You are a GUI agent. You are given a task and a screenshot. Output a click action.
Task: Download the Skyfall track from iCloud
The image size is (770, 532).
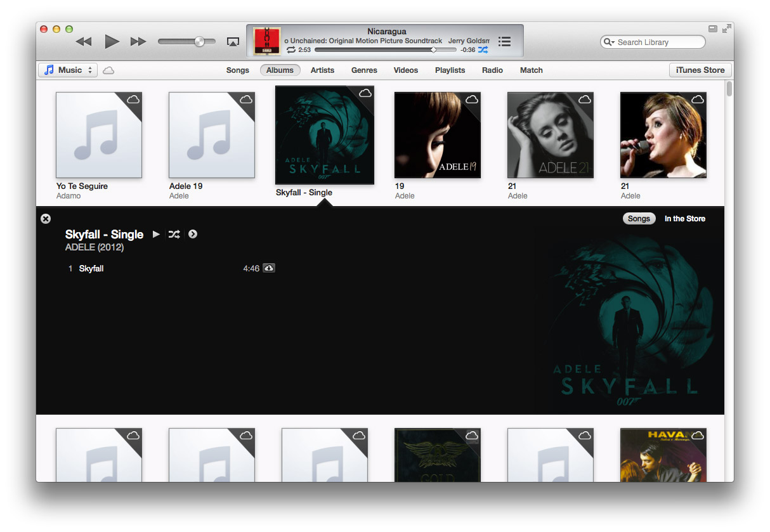click(269, 269)
